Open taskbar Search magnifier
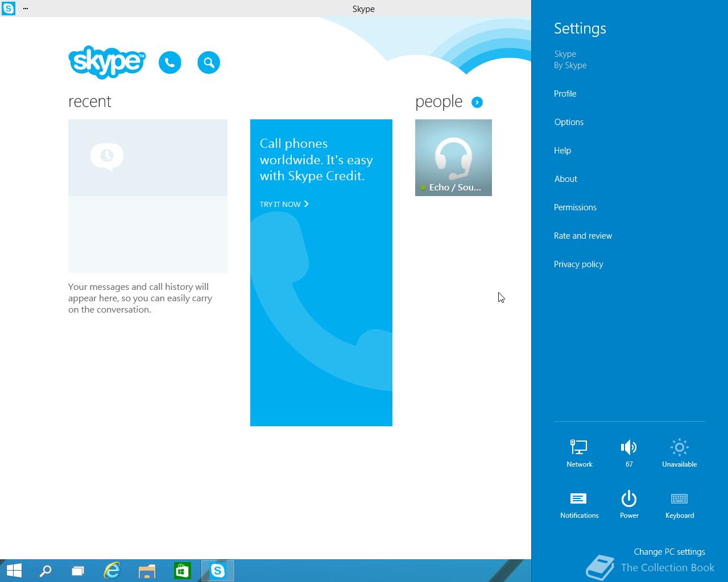728x582 pixels. (45, 571)
